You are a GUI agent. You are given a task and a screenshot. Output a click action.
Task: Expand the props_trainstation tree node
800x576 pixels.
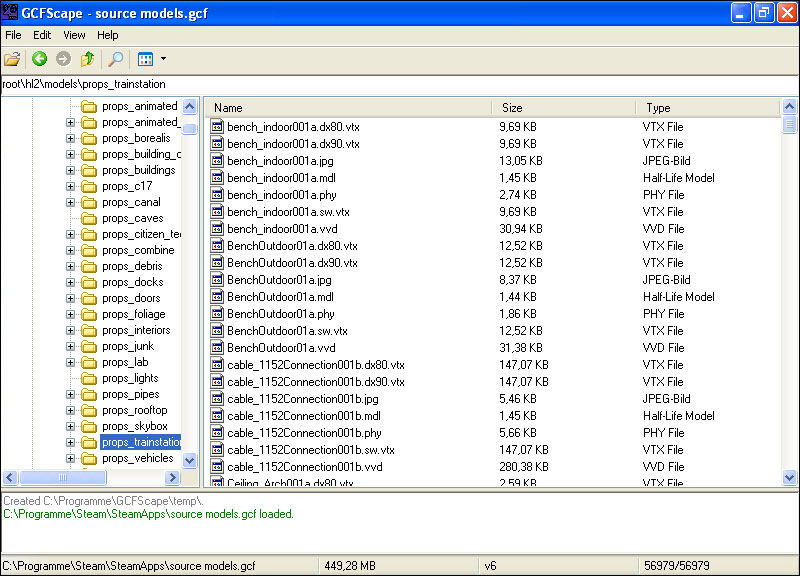point(70,442)
